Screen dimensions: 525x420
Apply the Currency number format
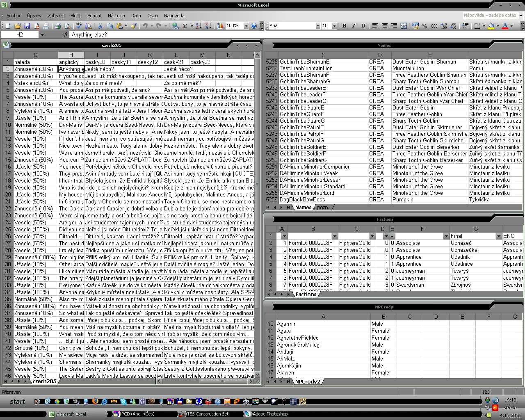[x=415, y=26]
